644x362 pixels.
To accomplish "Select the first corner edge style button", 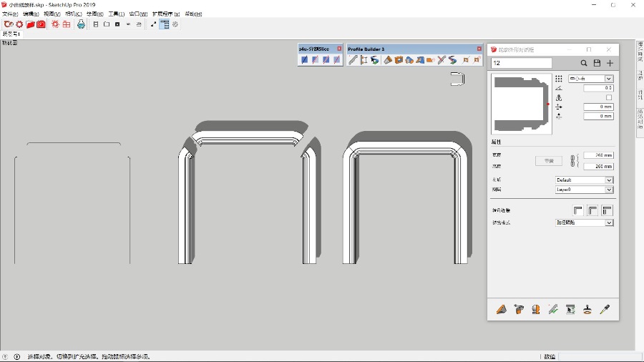I will click(578, 210).
